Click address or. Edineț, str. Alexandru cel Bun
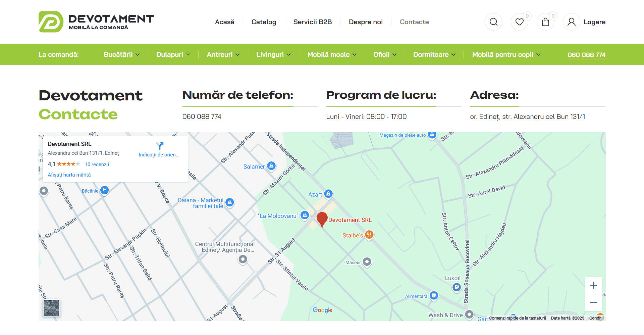 (528, 116)
